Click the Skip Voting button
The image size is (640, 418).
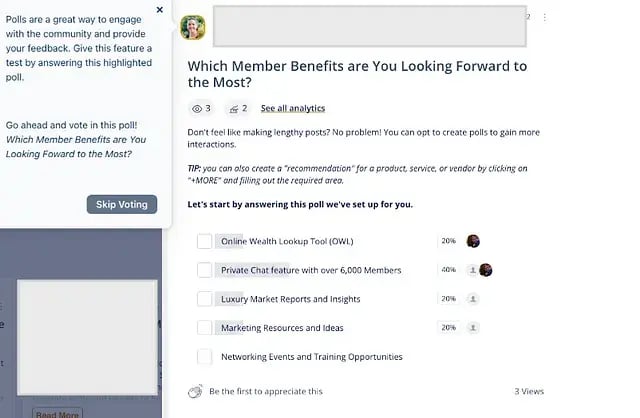(122, 204)
